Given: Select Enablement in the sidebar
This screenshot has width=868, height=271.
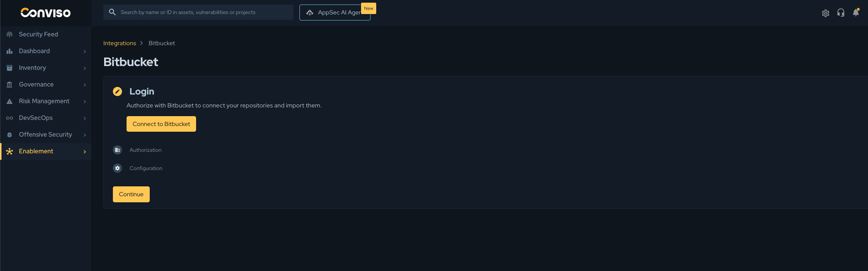Looking at the screenshot, I should 46,151.
